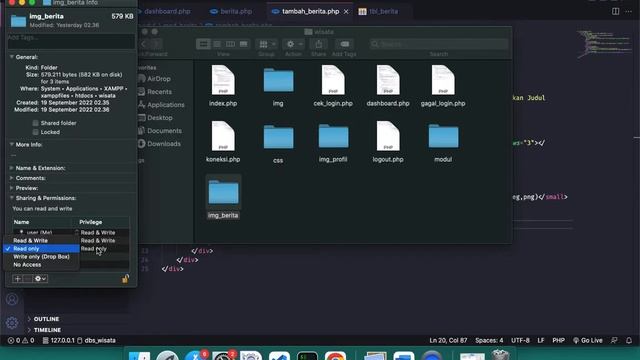
Task: Select the cek_login.php file
Action: click(333, 80)
